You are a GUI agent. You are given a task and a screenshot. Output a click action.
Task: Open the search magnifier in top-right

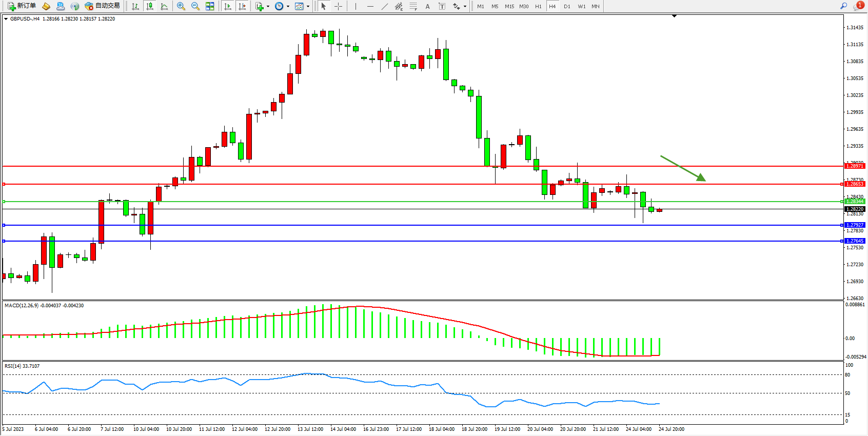[843, 6]
